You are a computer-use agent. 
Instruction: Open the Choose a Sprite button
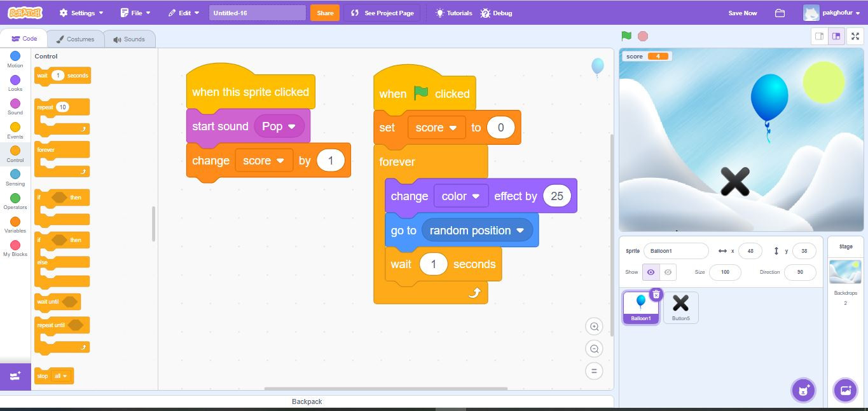tap(803, 390)
